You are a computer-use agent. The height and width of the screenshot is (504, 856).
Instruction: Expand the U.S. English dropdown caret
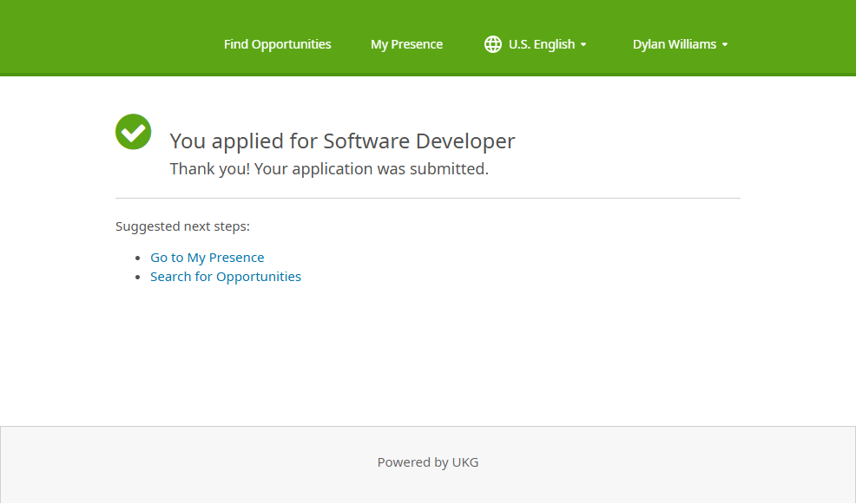point(583,45)
